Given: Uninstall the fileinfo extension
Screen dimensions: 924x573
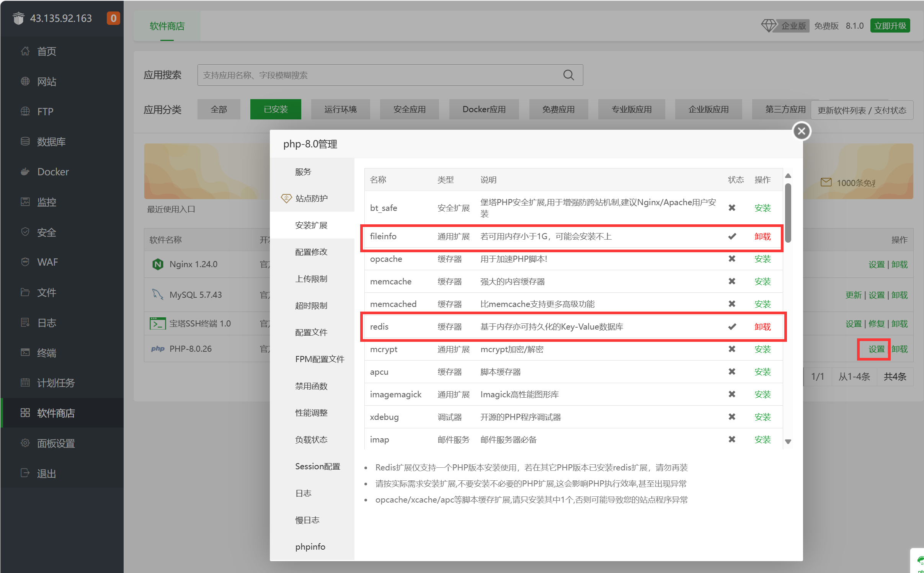Looking at the screenshot, I should tap(762, 236).
